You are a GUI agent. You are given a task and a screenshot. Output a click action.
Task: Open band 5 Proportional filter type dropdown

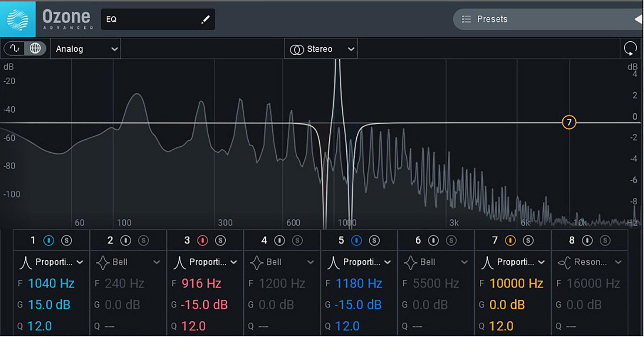point(359,262)
